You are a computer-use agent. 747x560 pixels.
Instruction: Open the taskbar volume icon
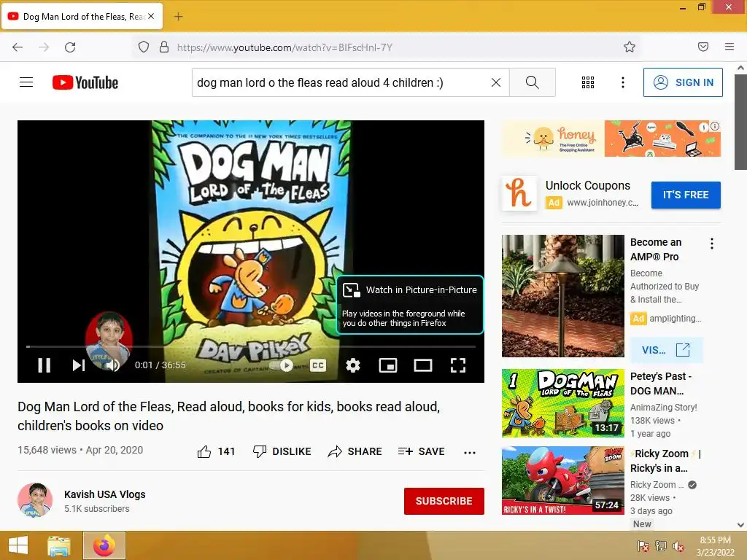tap(678, 546)
